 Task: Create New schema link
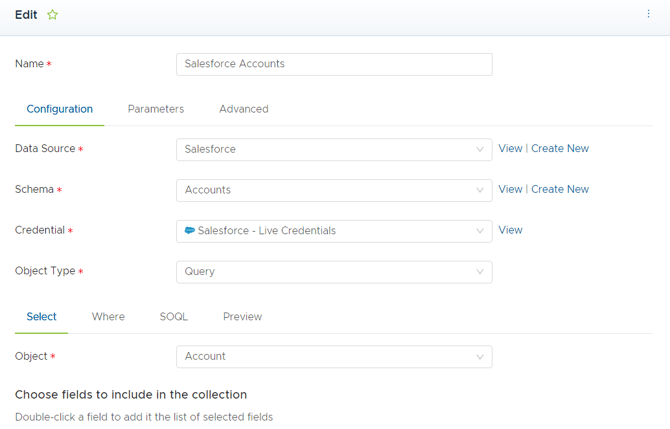pyautogui.click(x=560, y=189)
